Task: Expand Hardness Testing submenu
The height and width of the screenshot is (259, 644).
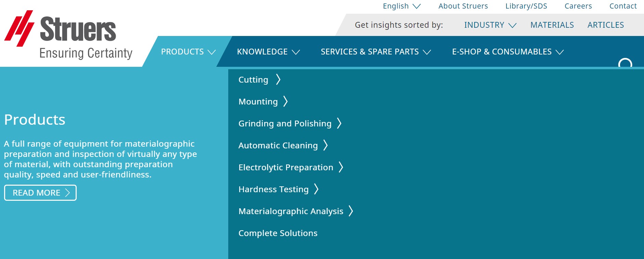Action: coord(279,189)
